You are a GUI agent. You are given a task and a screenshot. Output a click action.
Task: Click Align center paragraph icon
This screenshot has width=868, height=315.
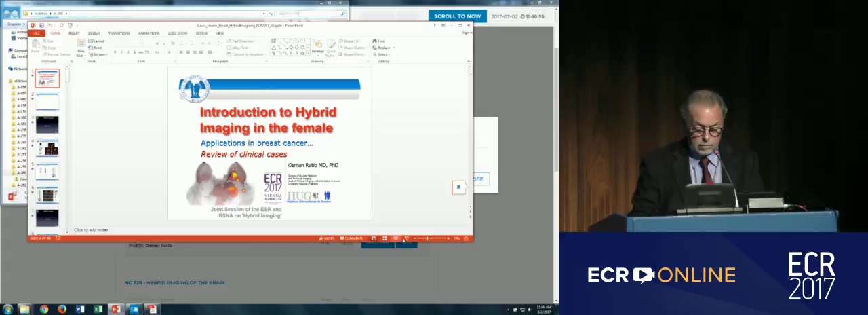[x=188, y=52]
